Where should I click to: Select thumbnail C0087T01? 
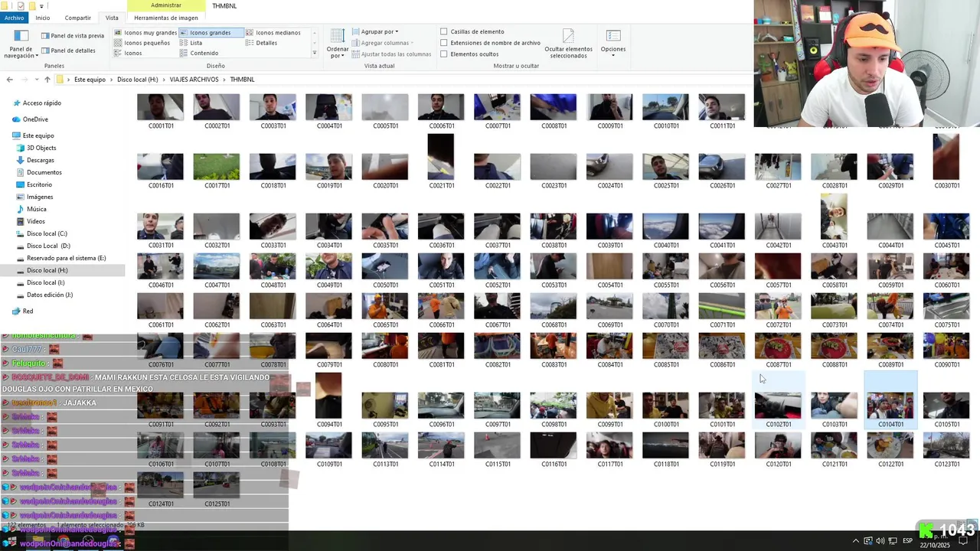778,350
